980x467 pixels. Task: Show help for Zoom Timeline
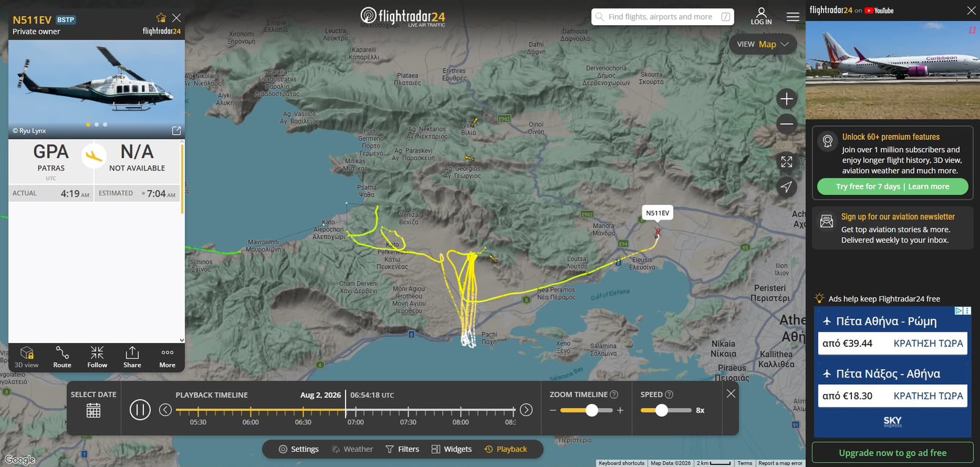tap(614, 395)
